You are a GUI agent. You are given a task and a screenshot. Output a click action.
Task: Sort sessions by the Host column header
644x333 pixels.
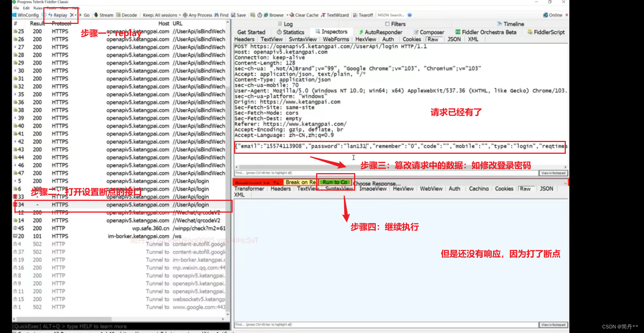pos(164,24)
